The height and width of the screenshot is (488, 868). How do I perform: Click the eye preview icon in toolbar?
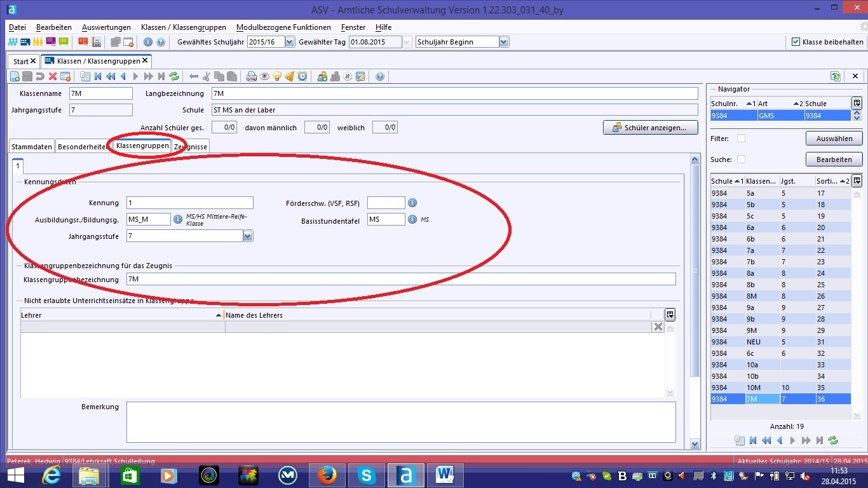coord(264,76)
